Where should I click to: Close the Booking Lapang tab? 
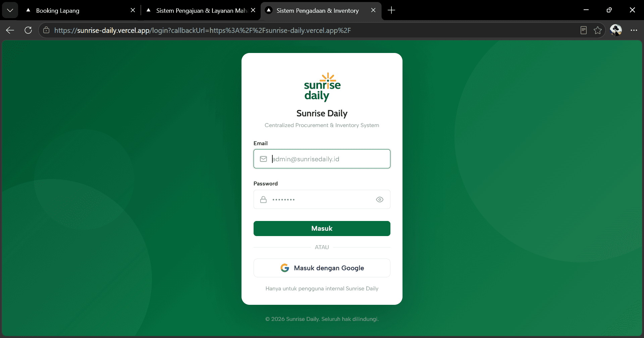(x=133, y=10)
